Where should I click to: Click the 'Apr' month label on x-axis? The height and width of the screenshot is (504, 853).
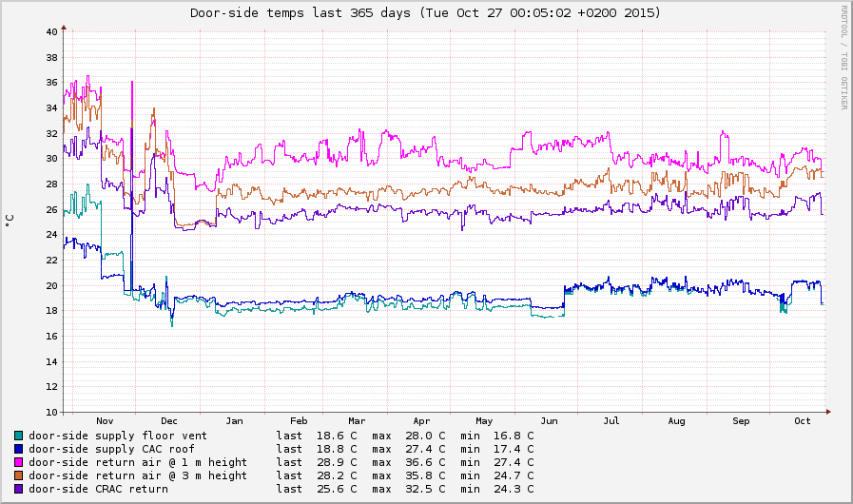pos(421,421)
